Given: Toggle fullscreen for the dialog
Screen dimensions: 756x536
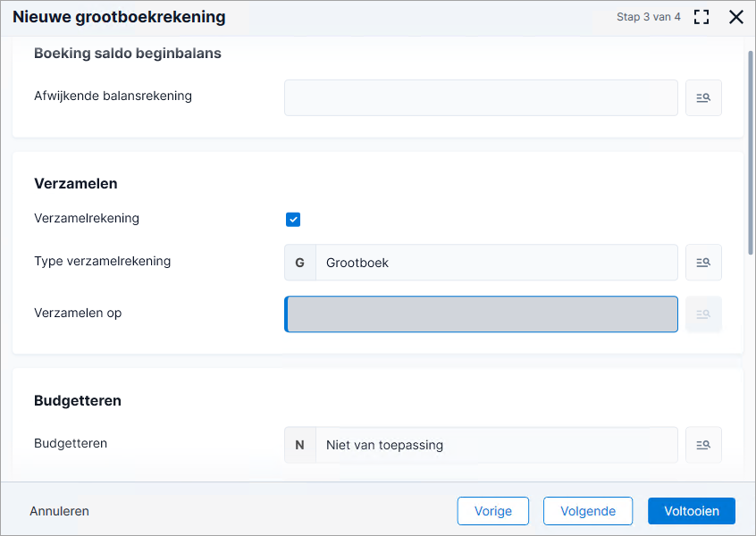Looking at the screenshot, I should pos(701,17).
